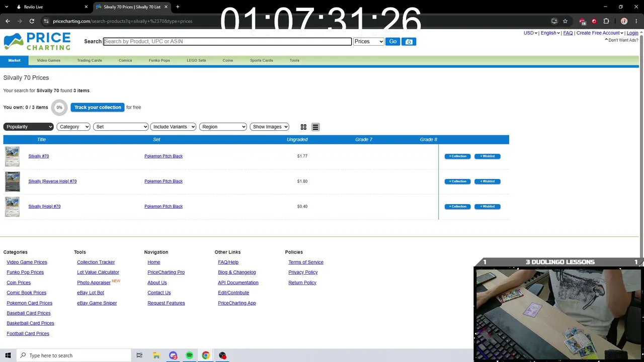Open the camera photo search
The height and width of the screenshot is (362, 644).
[x=409, y=42]
